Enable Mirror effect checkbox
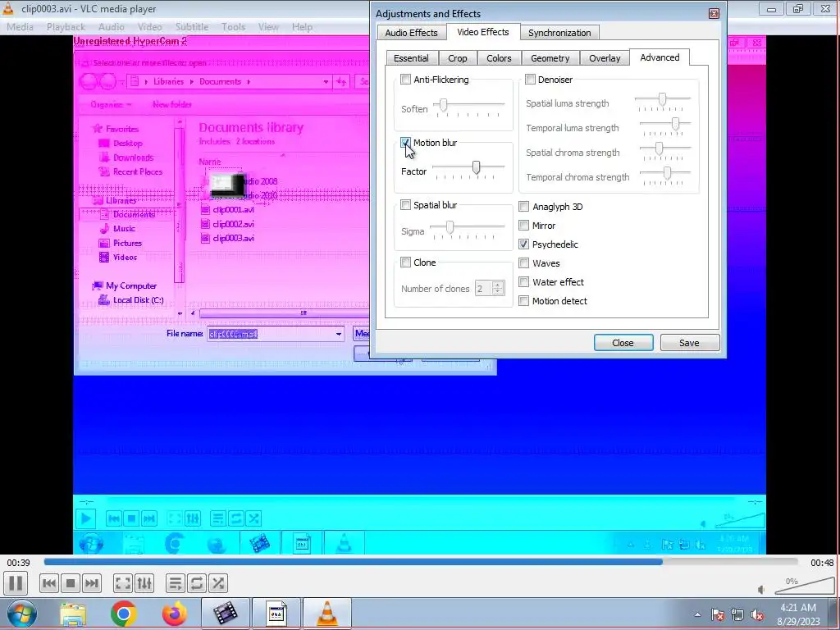This screenshot has width=840, height=630. (524, 226)
